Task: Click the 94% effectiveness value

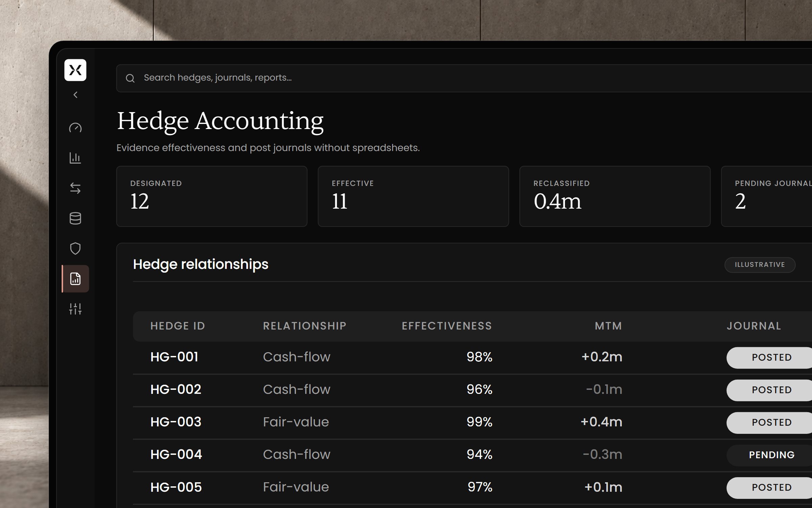Action: pos(479,454)
